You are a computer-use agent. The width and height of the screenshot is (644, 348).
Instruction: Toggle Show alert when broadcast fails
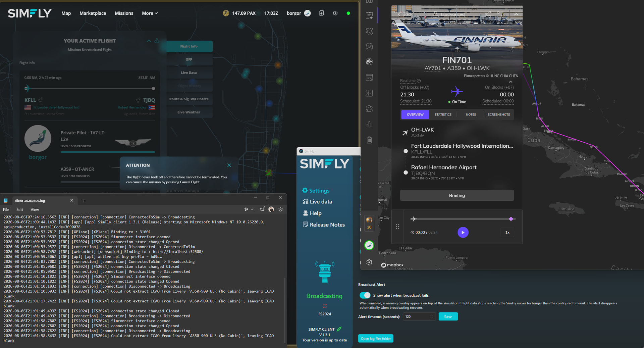pyautogui.click(x=365, y=295)
